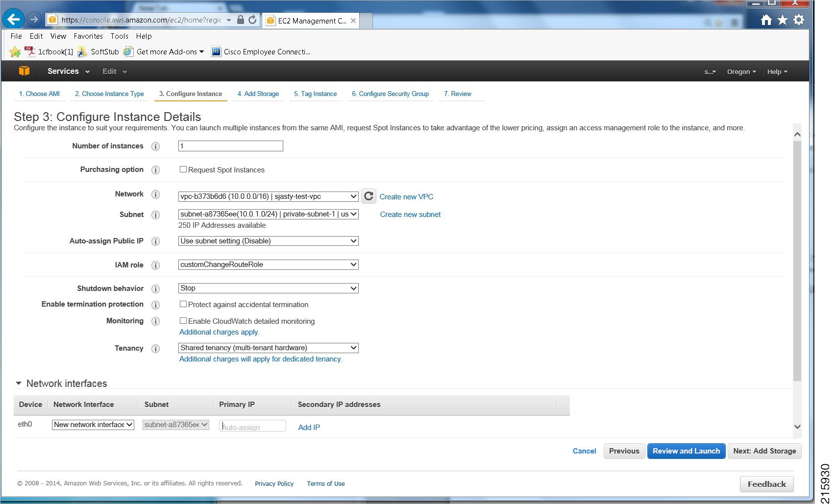837x504 pixels.
Task: Click the info icon next to Tenancy
Action: click(155, 349)
